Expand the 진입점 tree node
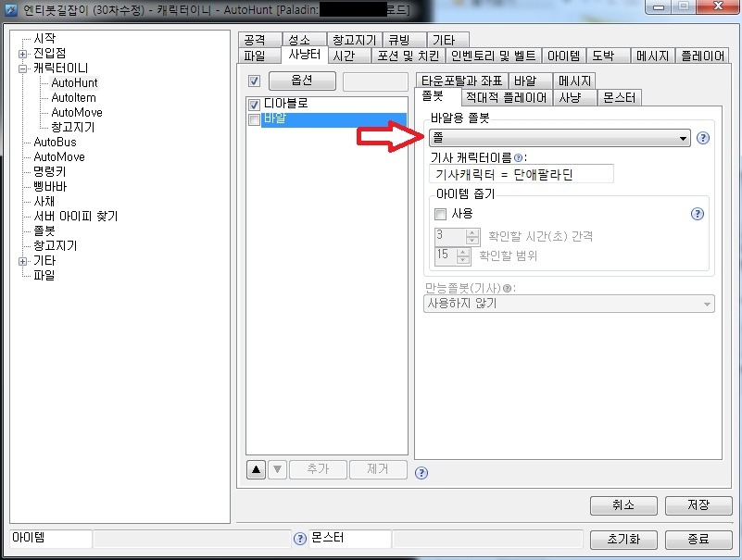This screenshot has height=560, width=742. pos(23,54)
